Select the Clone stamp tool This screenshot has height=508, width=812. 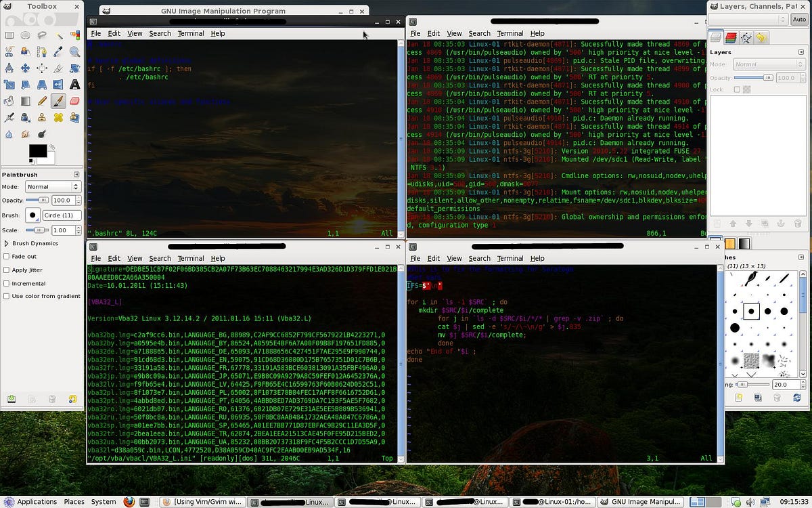click(41, 117)
